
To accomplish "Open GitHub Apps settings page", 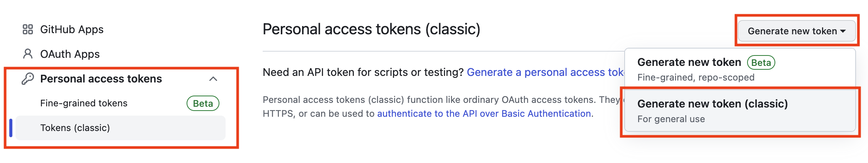I will (72, 29).
